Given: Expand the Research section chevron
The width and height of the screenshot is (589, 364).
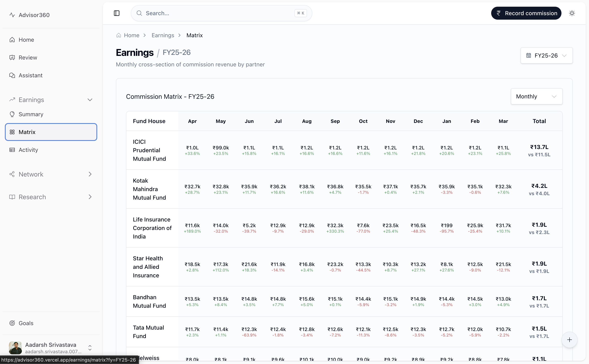Looking at the screenshot, I should (90, 197).
